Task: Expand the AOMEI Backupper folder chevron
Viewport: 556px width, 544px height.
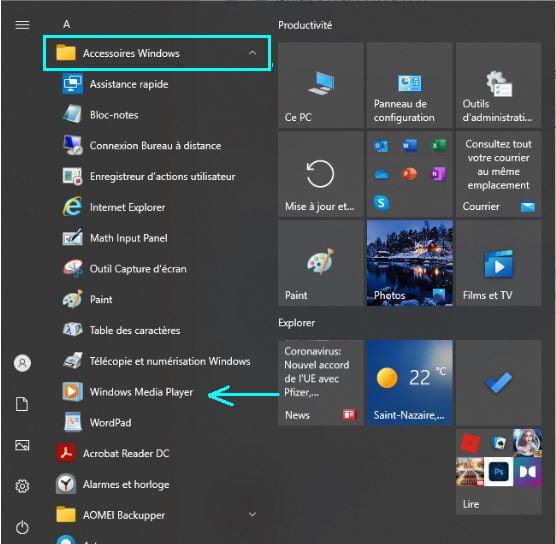Action: (x=252, y=514)
